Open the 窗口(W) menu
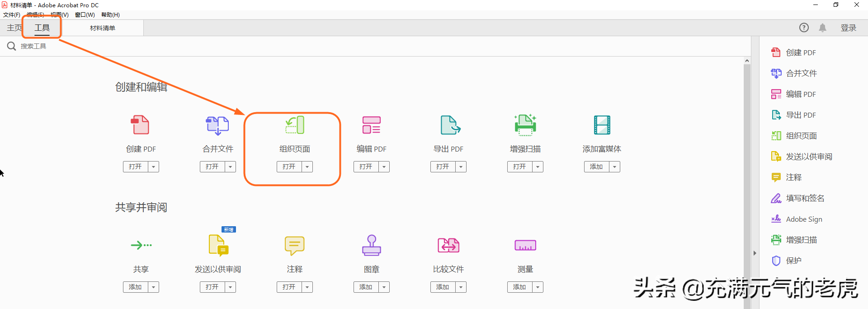Image resolution: width=868 pixels, height=309 pixels. coord(85,15)
